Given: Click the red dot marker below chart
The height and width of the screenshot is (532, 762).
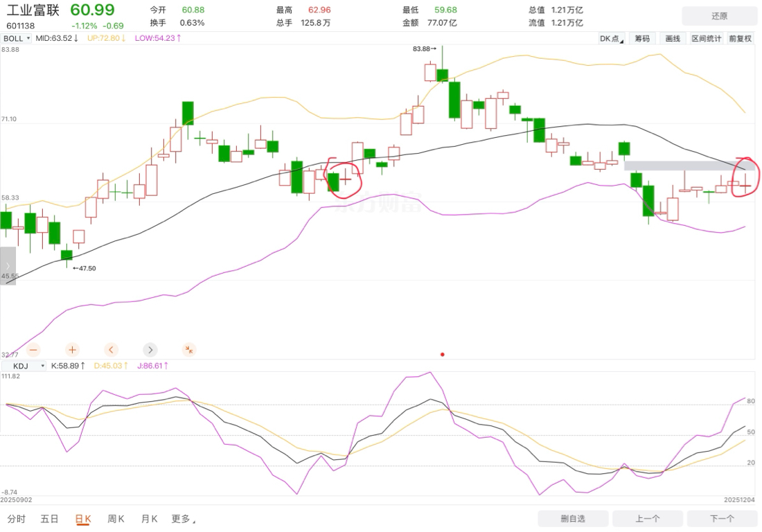Looking at the screenshot, I should pyautogui.click(x=442, y=354).
